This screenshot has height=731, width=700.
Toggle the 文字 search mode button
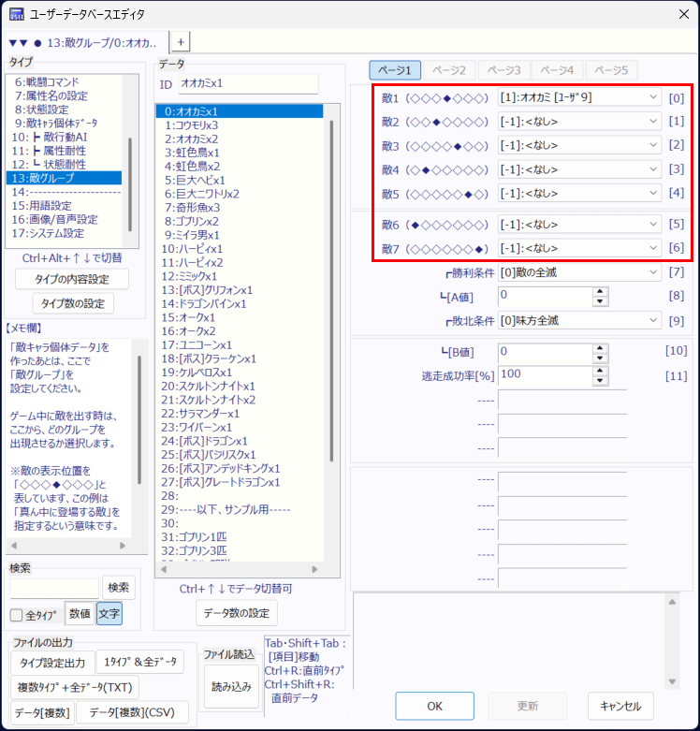pos(109,614)
